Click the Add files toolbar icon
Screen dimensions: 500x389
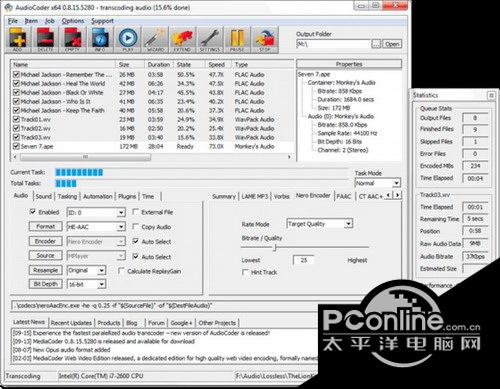tap(18, 40)
